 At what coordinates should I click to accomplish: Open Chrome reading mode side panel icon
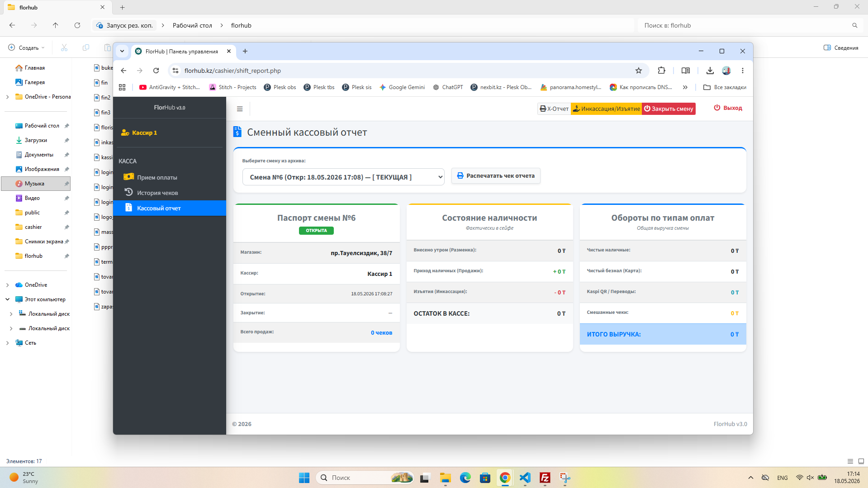686,71
